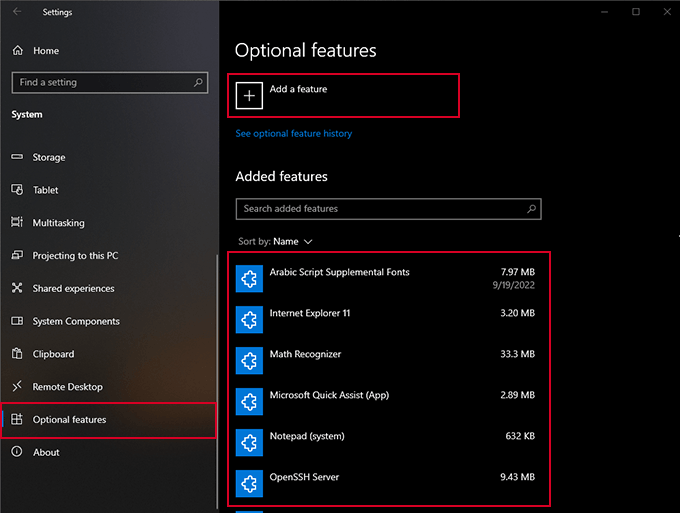Click the System Components icon
Screen dimensions: 680x513
click(17, 321)
